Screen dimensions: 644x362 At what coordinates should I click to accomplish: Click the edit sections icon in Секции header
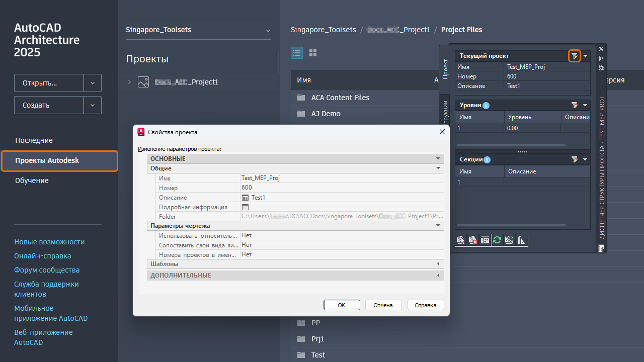(575, 159)
